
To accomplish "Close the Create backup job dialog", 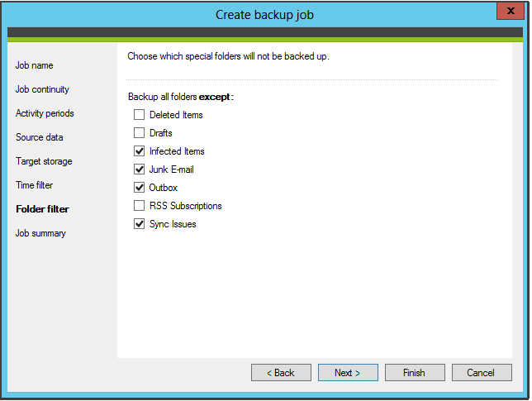I will pos(511,11).
